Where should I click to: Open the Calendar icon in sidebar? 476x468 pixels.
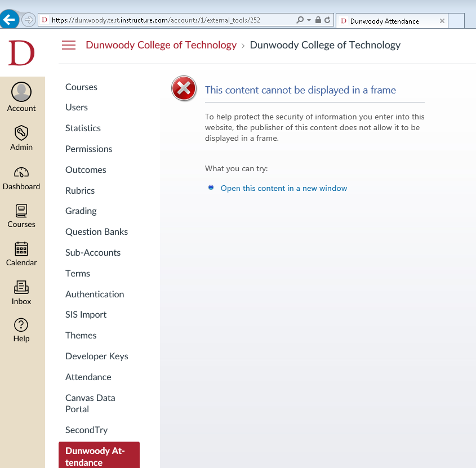[21, 249]
